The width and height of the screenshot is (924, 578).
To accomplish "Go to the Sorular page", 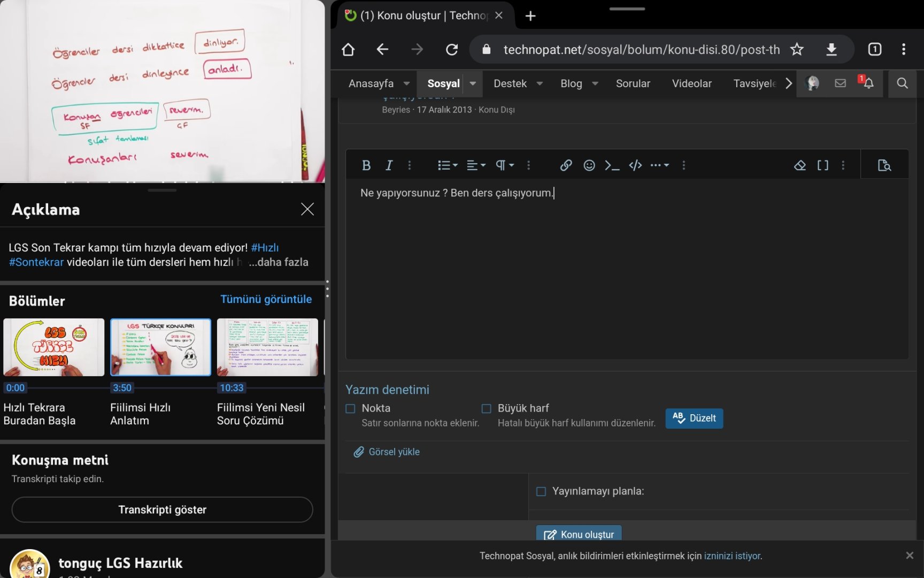I will coord(633,83).
